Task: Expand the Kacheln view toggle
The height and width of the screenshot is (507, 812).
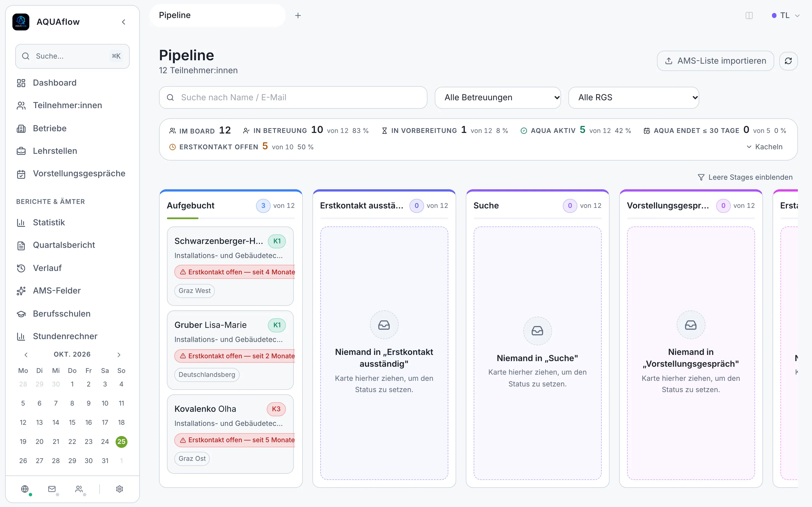Action: pyautogui.click(x=764, y=147)
